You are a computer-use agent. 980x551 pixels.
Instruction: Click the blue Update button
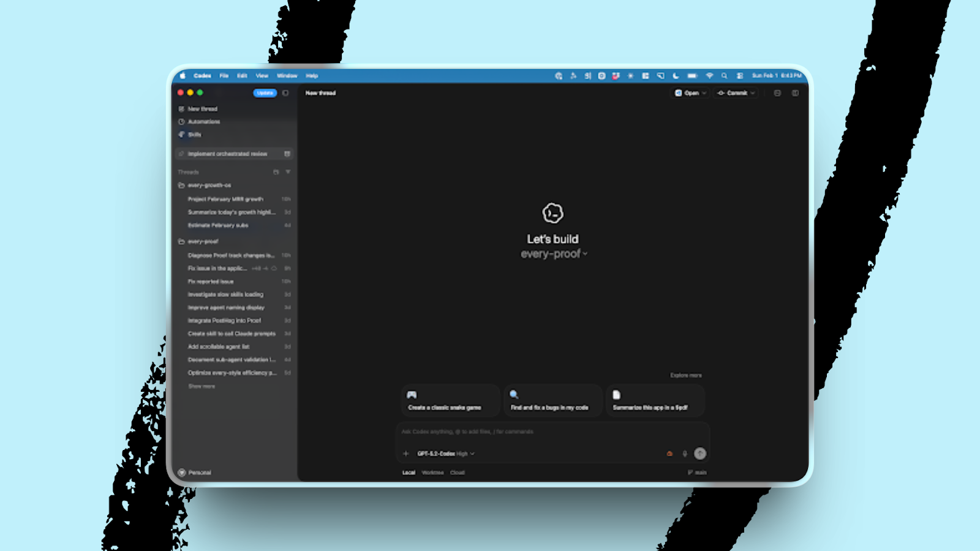265,93
